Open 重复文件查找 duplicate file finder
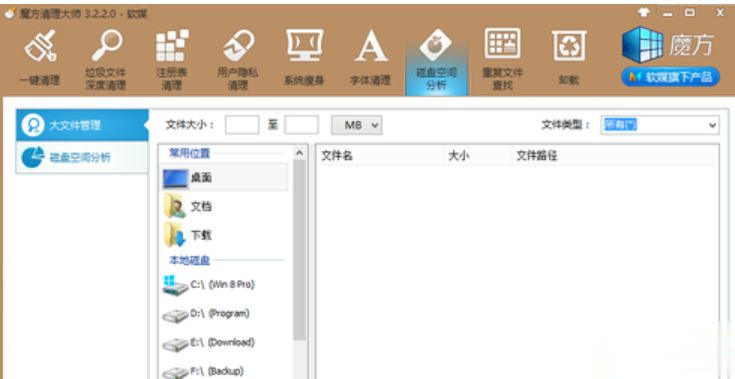The image size is (735, 379). [x=502, y=59]
